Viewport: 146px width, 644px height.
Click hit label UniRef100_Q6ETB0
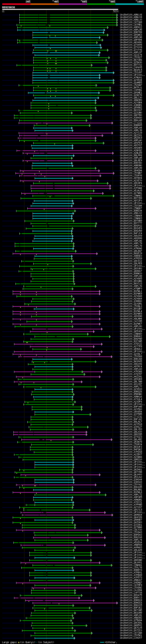[131, 115]
